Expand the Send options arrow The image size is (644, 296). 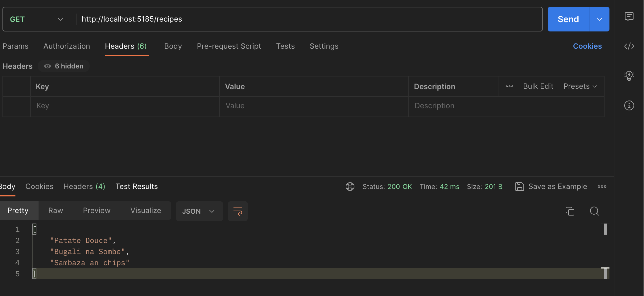[x=599, y=19]
